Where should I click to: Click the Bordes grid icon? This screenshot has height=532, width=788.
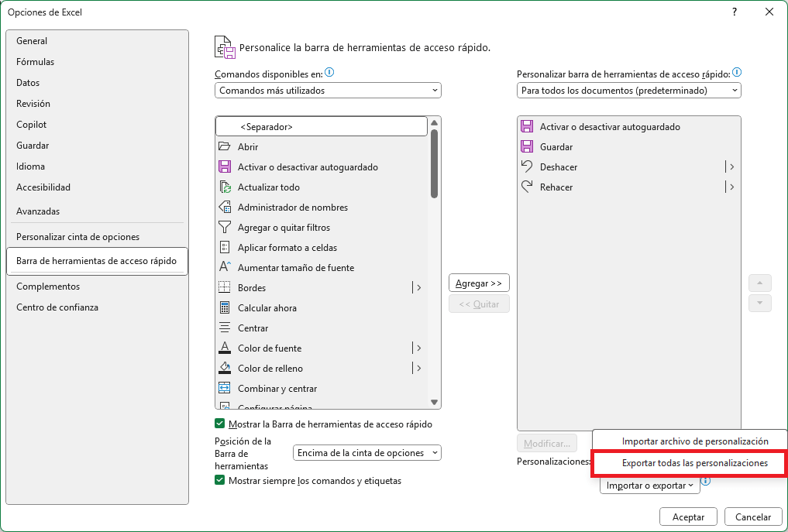click(x=224, y=287)
